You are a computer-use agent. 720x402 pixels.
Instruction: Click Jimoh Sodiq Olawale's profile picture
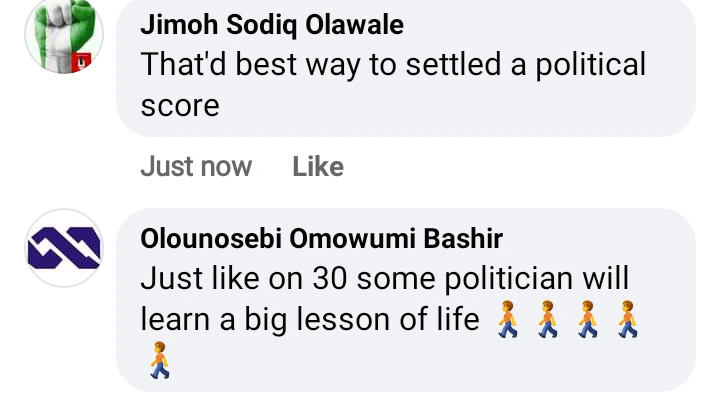pyautogui.click(x=63, y=36)
